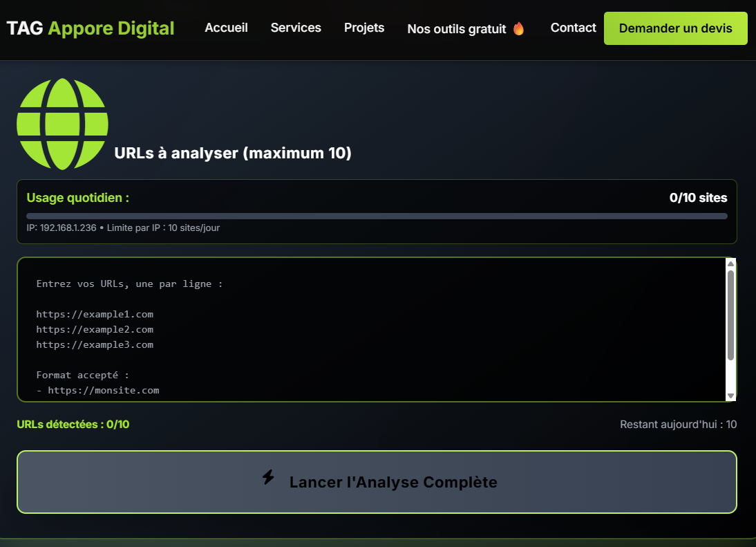Click the URLs détectées counter text

coord(73,424)
